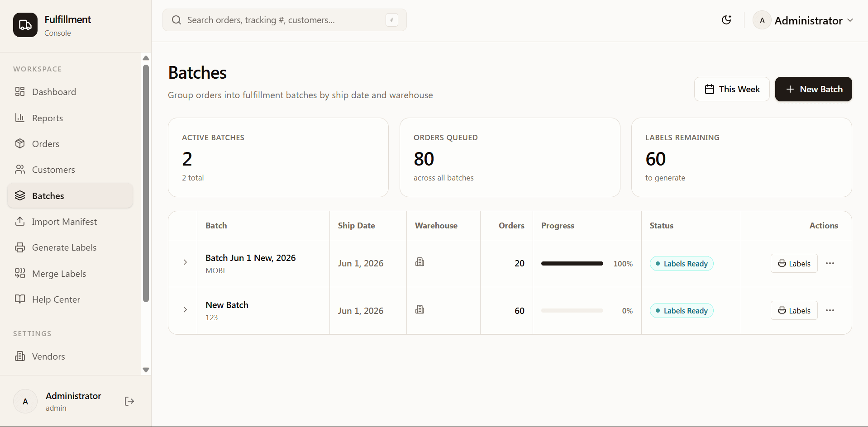Create a New Batch
Viewport: 868px width, 427px height.
click(x=813, y=89)
